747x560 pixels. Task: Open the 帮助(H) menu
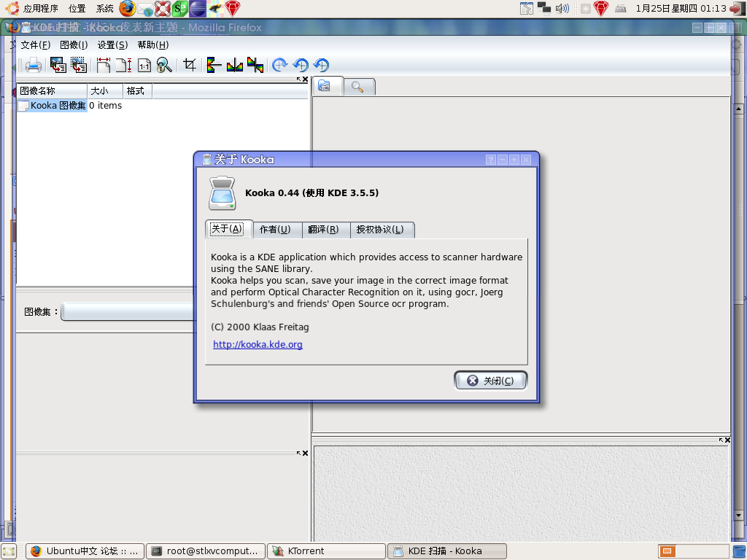point(153,44)
